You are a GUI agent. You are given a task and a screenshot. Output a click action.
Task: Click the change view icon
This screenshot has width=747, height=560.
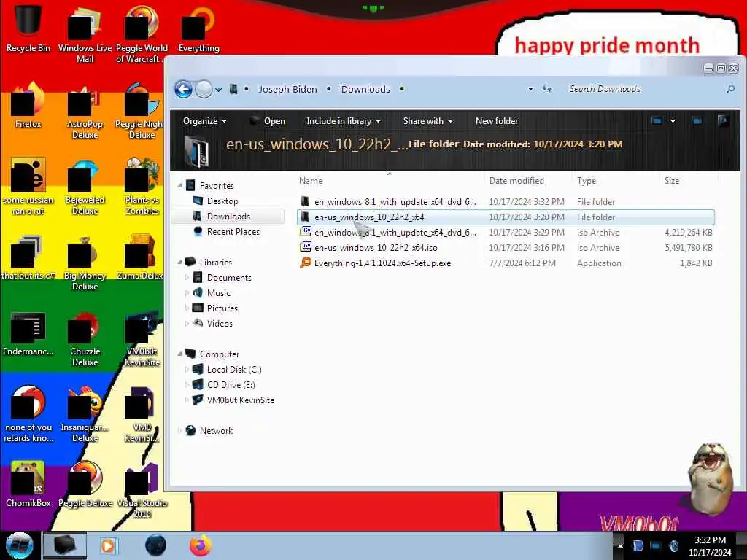657,121
